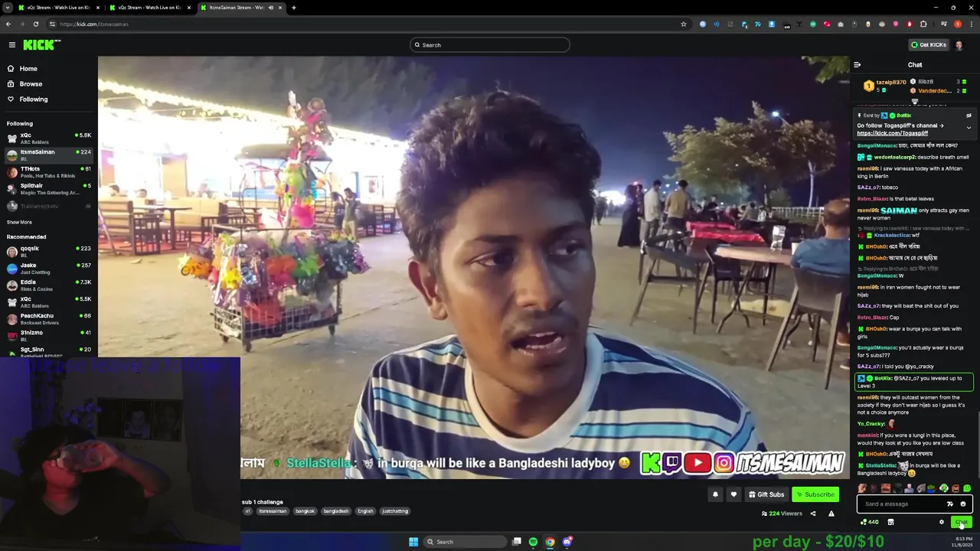Open the Kick hamburger sidebar menu
Screen dimensions: 980x551
click(11, 45)
